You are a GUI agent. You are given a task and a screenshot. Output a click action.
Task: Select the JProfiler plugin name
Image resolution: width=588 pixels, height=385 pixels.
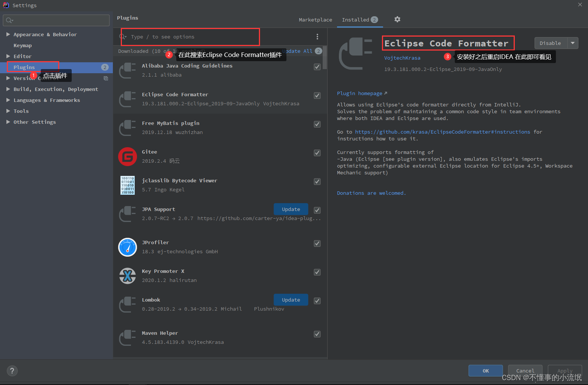[x=155, y=242]
